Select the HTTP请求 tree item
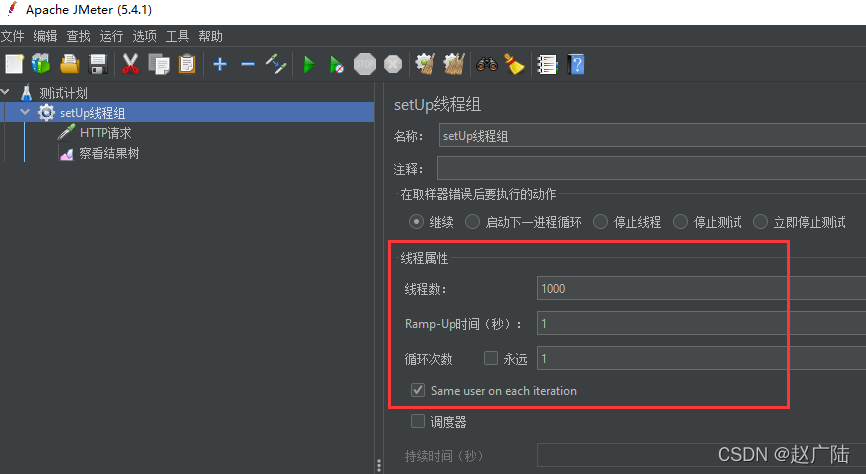This screenshot has height=474, width=866. (105, 133)
